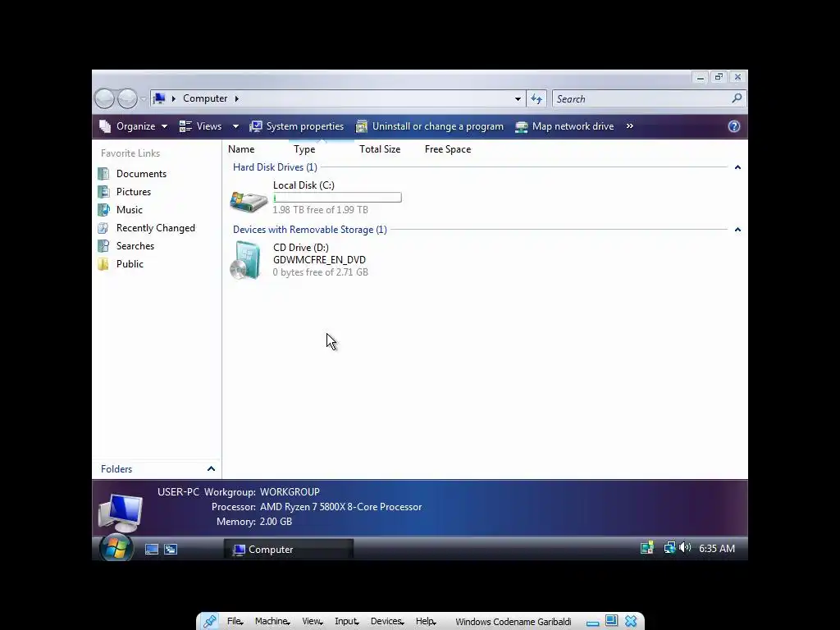Select the Computer breadcrumb in address bar
Viewport: 840px width, 630px height.
pos(205,98)
